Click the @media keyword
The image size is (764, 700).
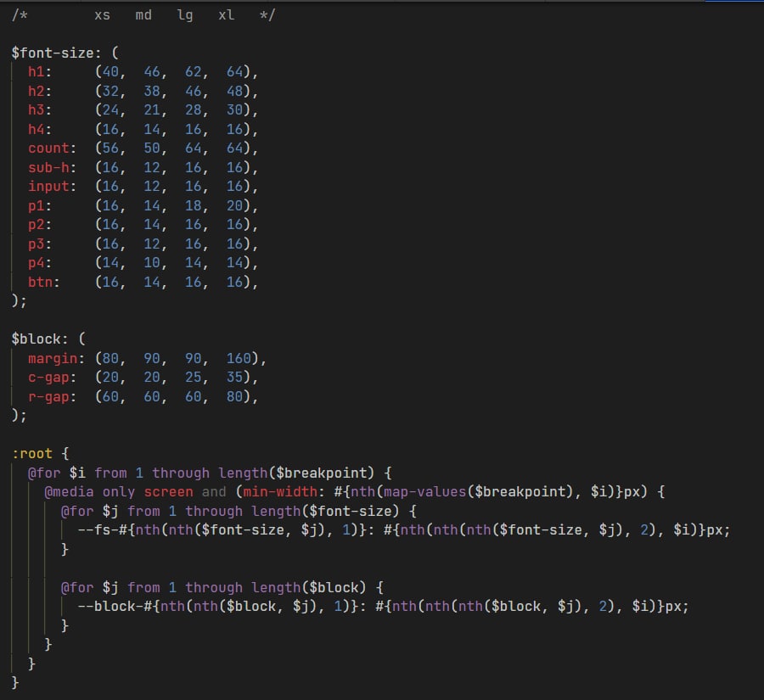tap(70, 491)
